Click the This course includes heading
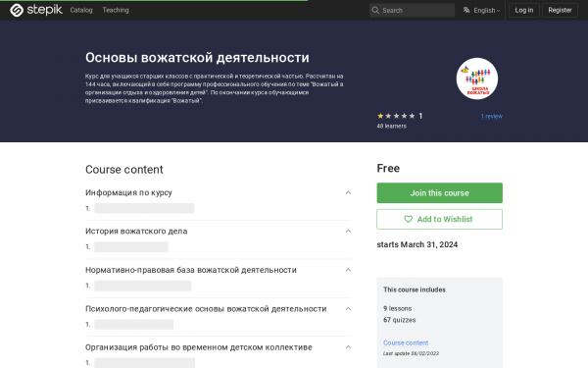The height and width of the screenshot is (368, 588). pyautogui.click(x=415, y=289)
